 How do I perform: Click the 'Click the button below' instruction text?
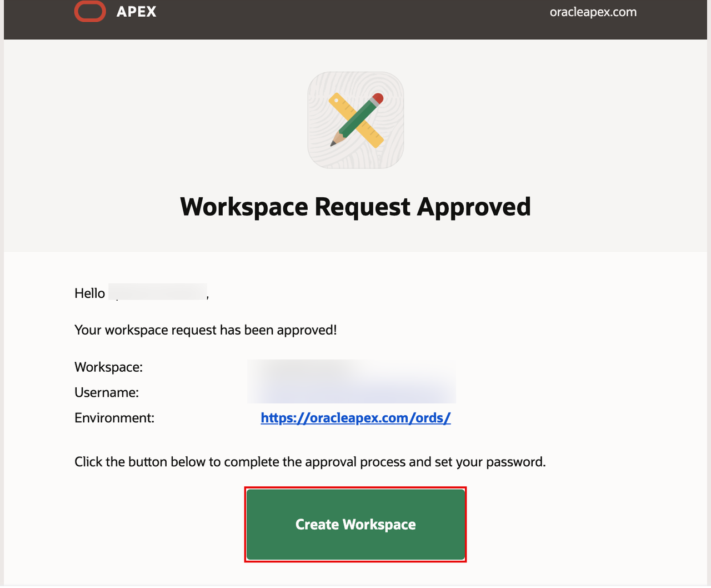click(310, 462)
